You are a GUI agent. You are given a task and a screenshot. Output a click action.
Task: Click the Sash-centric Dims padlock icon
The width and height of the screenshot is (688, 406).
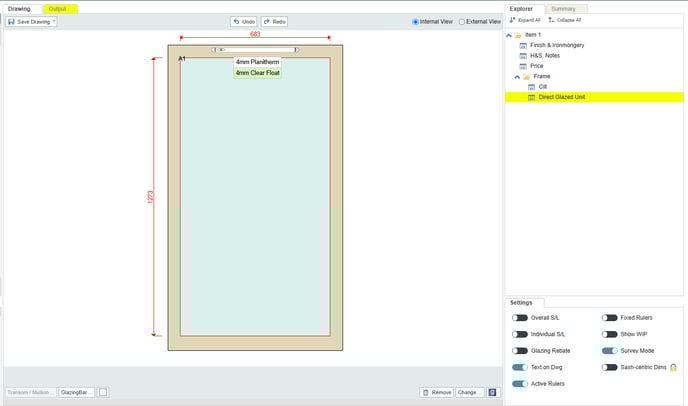[674, 367]
